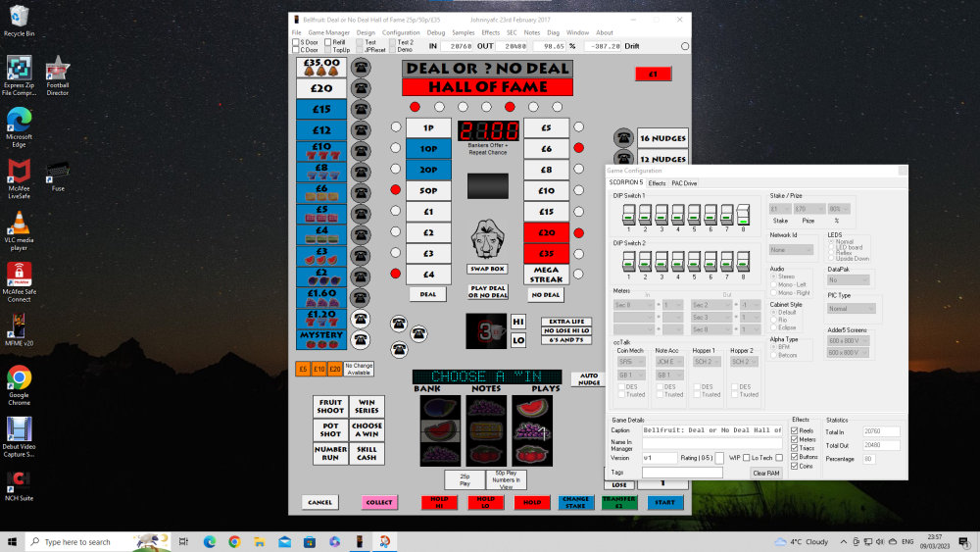Open Debut Video Capture shortcut

[x=19, y=437]
